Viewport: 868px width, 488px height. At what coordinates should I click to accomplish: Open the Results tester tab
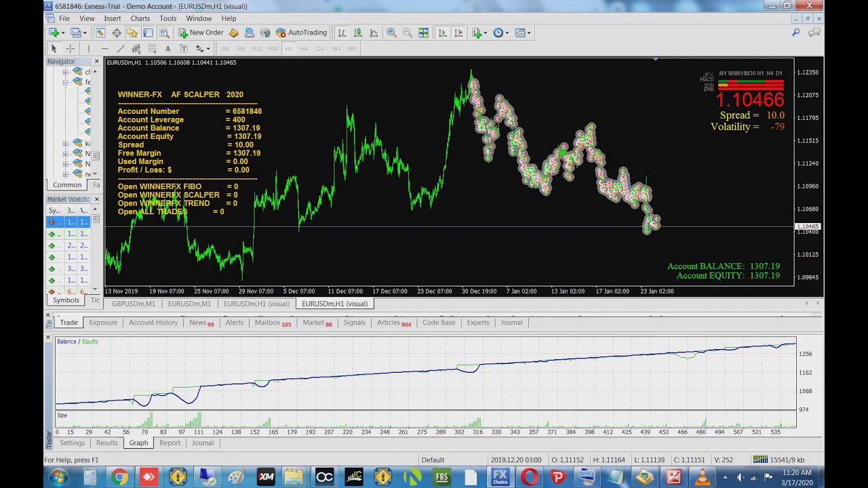[106, 443]
